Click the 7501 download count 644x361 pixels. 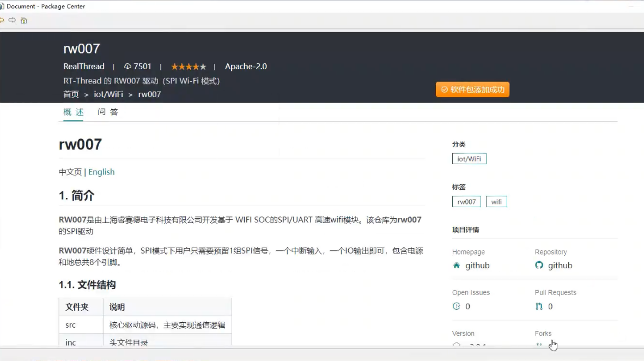pos(143,66)
